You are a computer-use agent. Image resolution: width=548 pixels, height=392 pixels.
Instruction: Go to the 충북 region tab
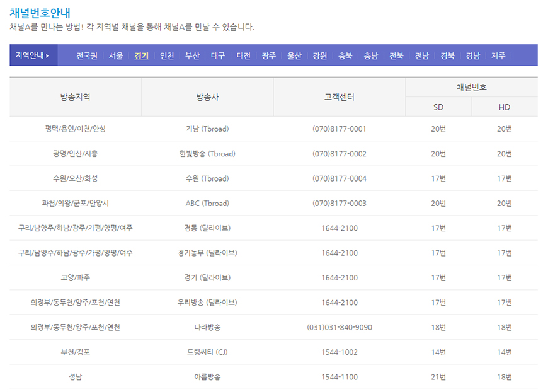pyautogui.click(x=345, y=55)
